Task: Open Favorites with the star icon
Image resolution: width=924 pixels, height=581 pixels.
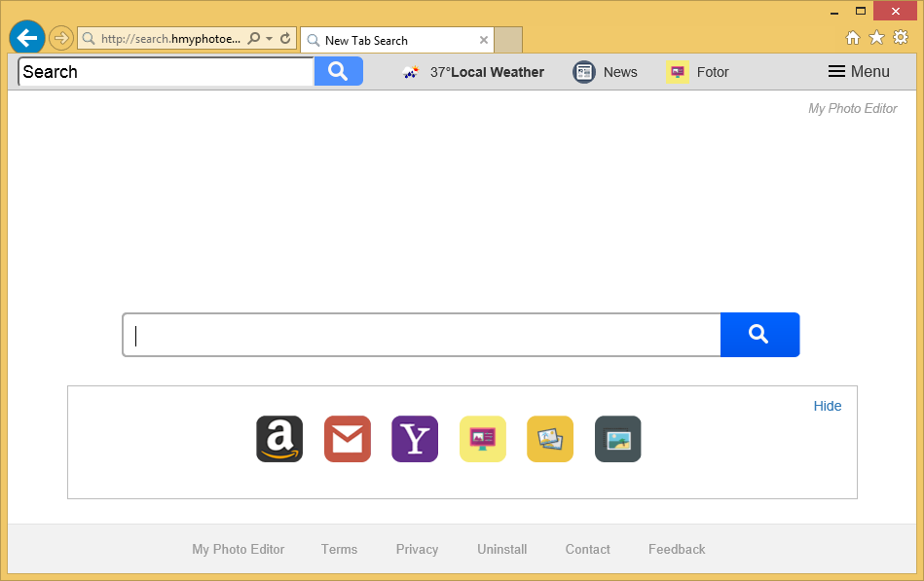Action: [877, 38]
